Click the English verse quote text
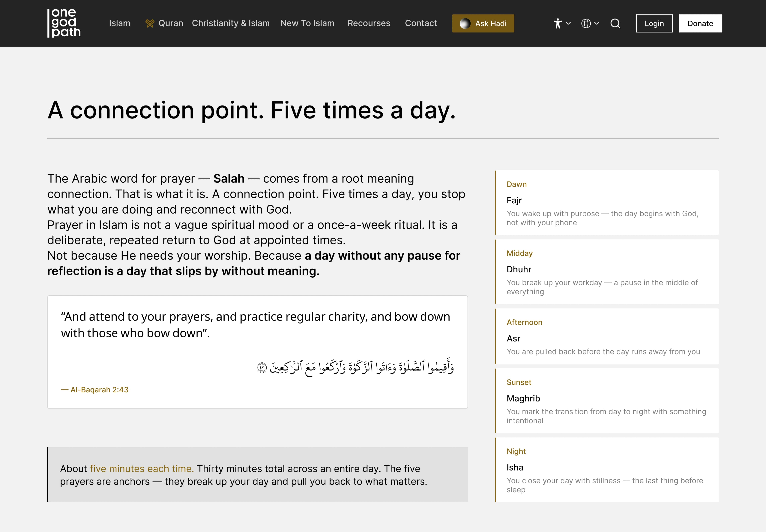The height and width of the screenshot is (532, 766). coord(256,325)
